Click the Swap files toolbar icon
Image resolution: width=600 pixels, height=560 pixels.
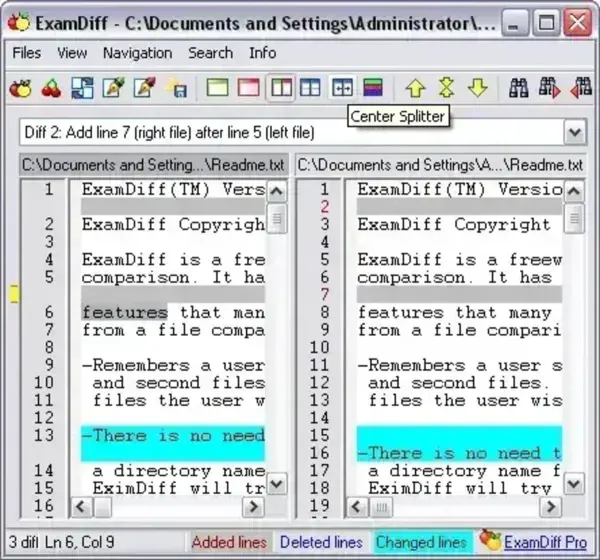tap(82, 88)
